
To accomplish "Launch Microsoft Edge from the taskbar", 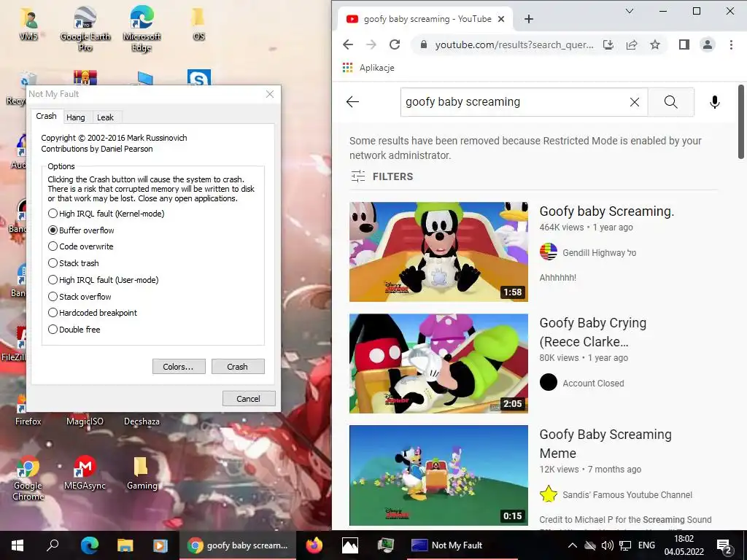I will click(x=89, y=545).
